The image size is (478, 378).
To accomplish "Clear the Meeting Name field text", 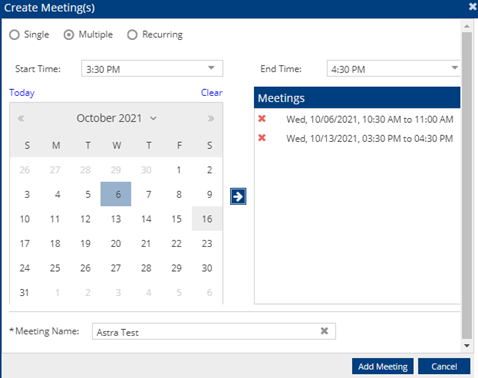I will click(x=324, y=331).
